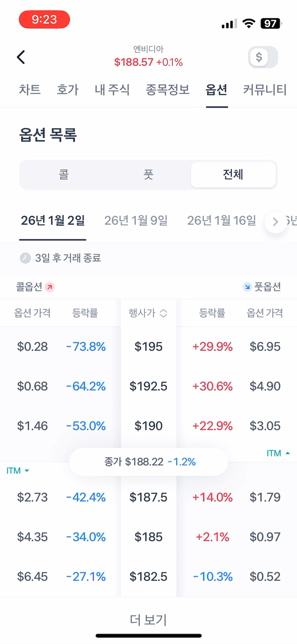Toggle the dollar currency switch

pyautogui.click(x=263, y=57)
